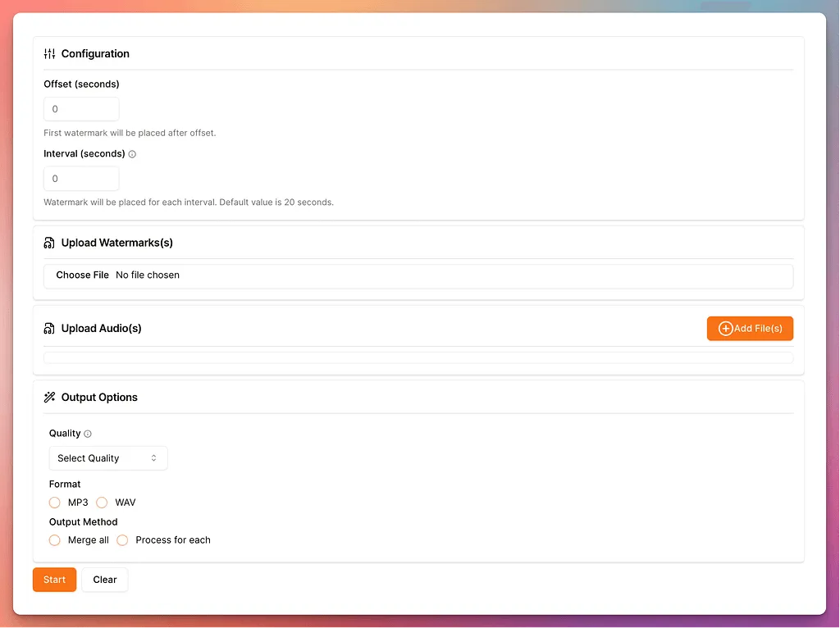This screenshot has height=628, width=840.
Task: Click the Configuration sliders icon
Action: [49, 53]
